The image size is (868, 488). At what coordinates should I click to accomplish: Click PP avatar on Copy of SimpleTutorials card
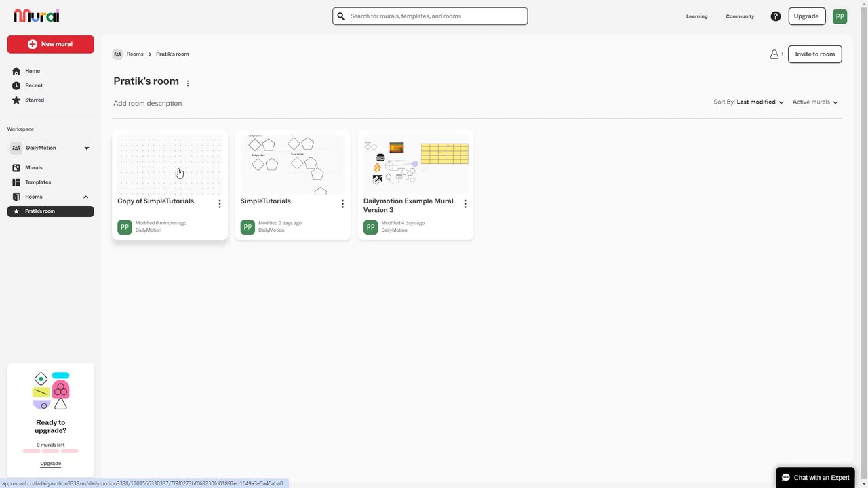[124, 227]
